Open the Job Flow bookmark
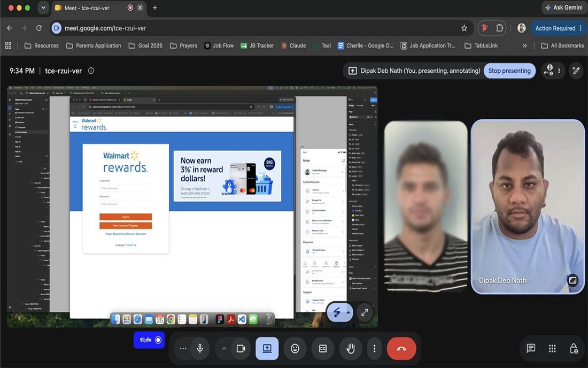The image size is (588, 368). point(219,46)
